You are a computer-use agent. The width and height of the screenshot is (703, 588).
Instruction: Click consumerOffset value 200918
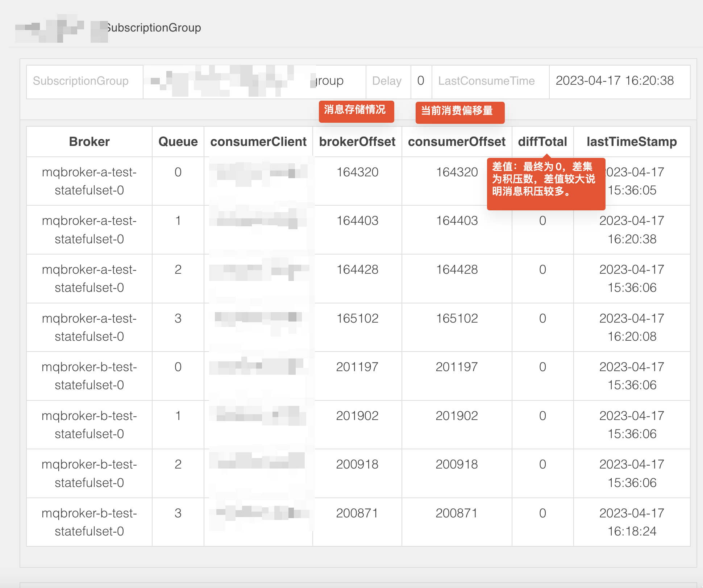tap(457, 464)
